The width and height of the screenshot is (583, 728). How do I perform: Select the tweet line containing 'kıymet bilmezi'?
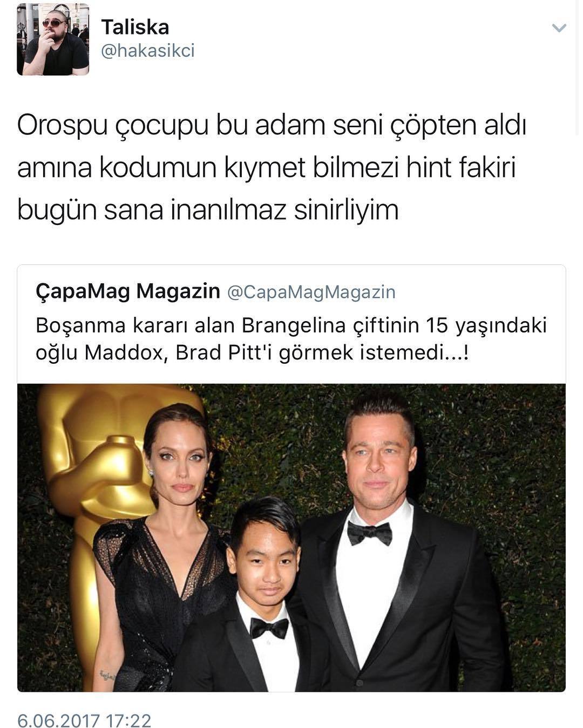(267, 168)
